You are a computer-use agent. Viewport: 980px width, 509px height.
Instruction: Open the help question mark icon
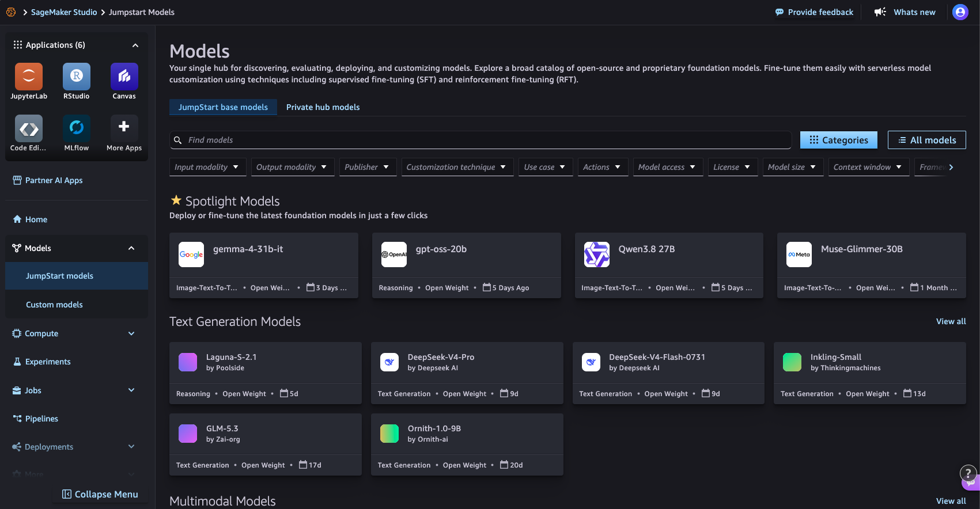click(x=968, y=473)
